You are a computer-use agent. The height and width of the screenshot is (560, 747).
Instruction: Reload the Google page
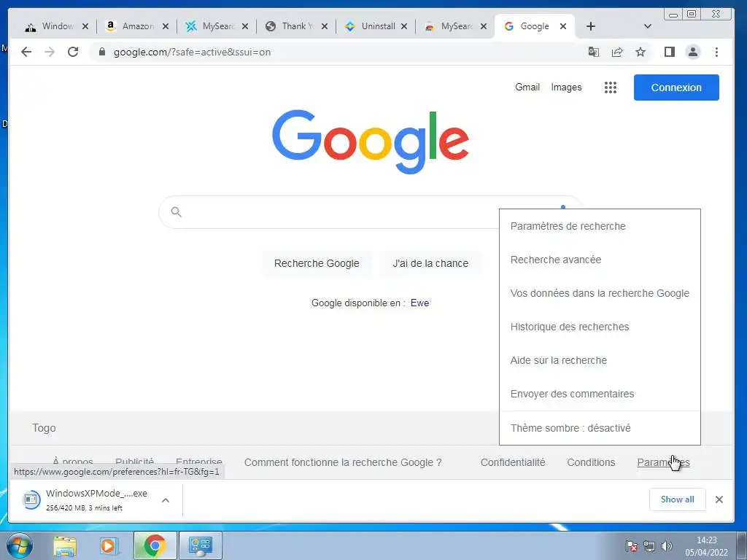pyautogui.click(x=73, y=52)
